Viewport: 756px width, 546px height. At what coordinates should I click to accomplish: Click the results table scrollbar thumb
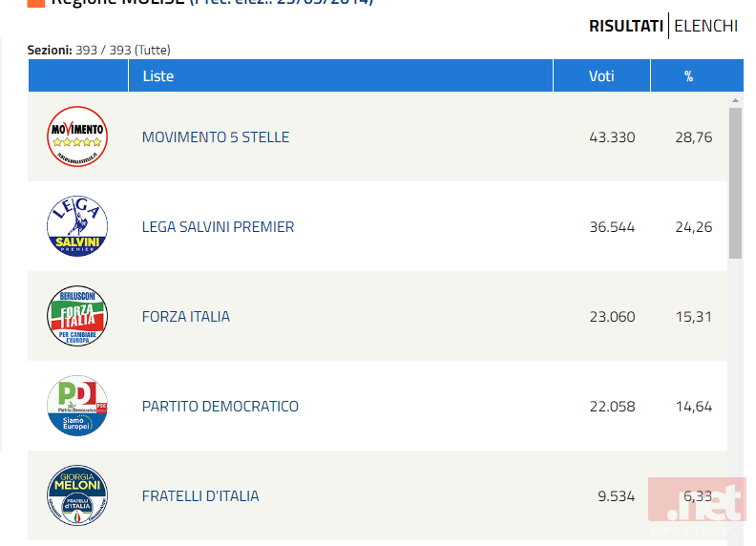point(735,183)
